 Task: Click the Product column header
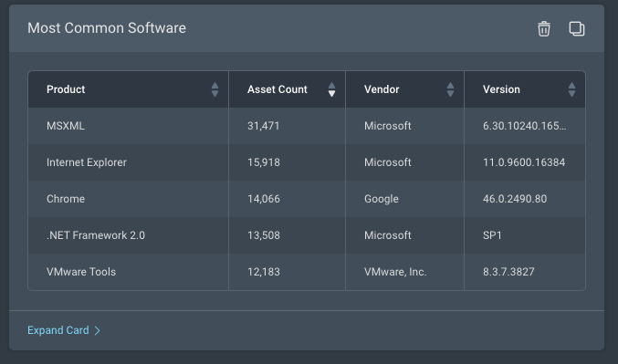pyautogui.click(x=66, y=89)
